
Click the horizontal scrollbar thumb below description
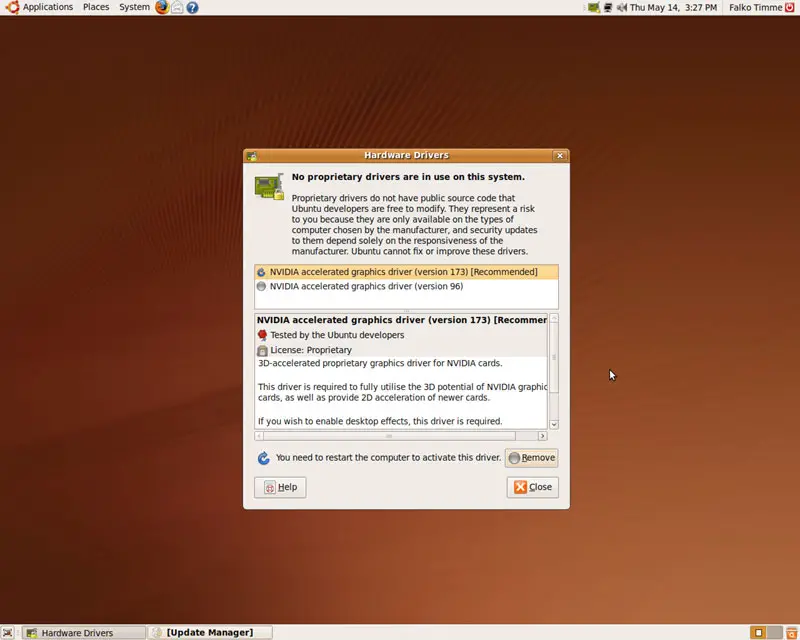tap(389, 436)
